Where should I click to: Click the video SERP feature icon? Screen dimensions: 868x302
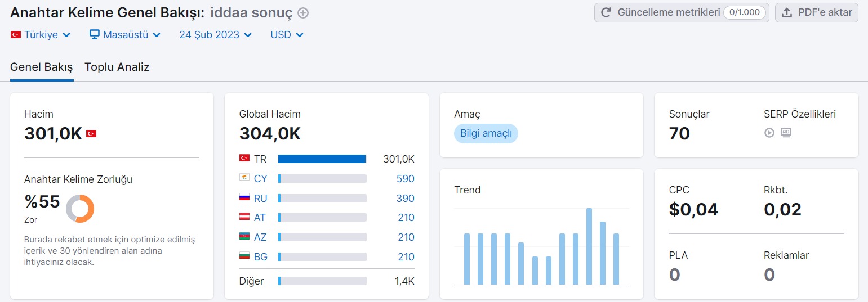[769, 133]
